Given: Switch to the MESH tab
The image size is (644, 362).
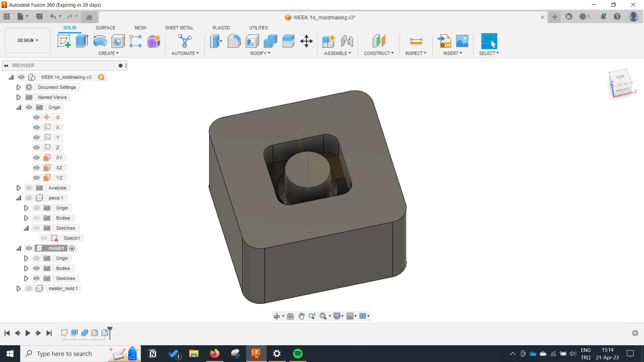Looking at the screenshot, I should 140,28.
